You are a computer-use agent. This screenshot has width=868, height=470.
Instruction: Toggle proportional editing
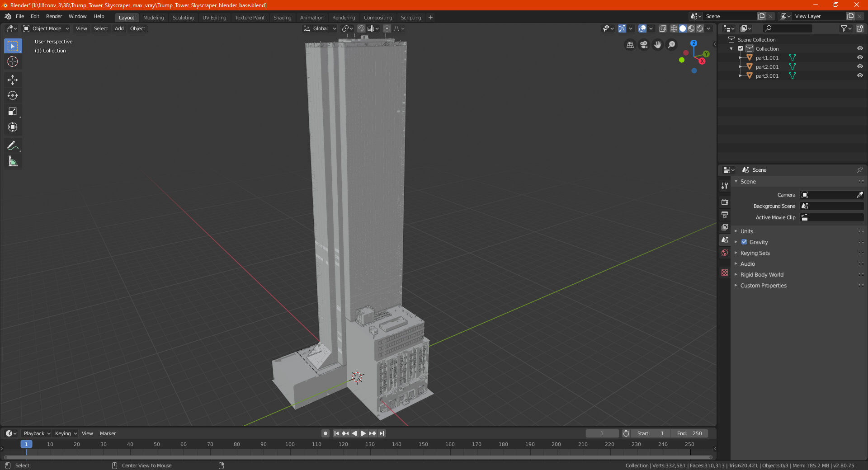coord(387,28)
